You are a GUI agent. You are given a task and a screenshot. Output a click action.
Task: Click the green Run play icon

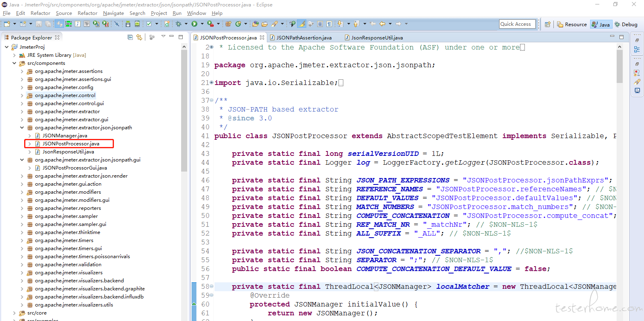(x=194, y=24)
